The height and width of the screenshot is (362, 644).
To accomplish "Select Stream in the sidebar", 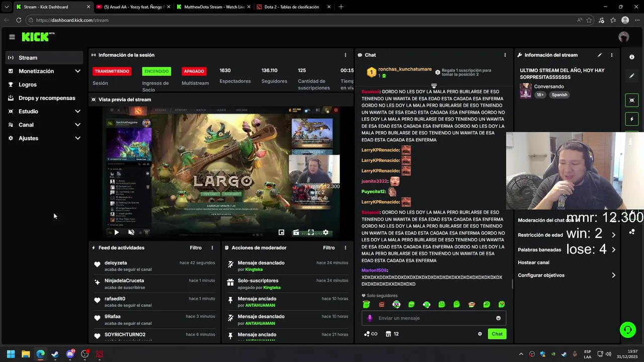I will (x=45, y=58).
